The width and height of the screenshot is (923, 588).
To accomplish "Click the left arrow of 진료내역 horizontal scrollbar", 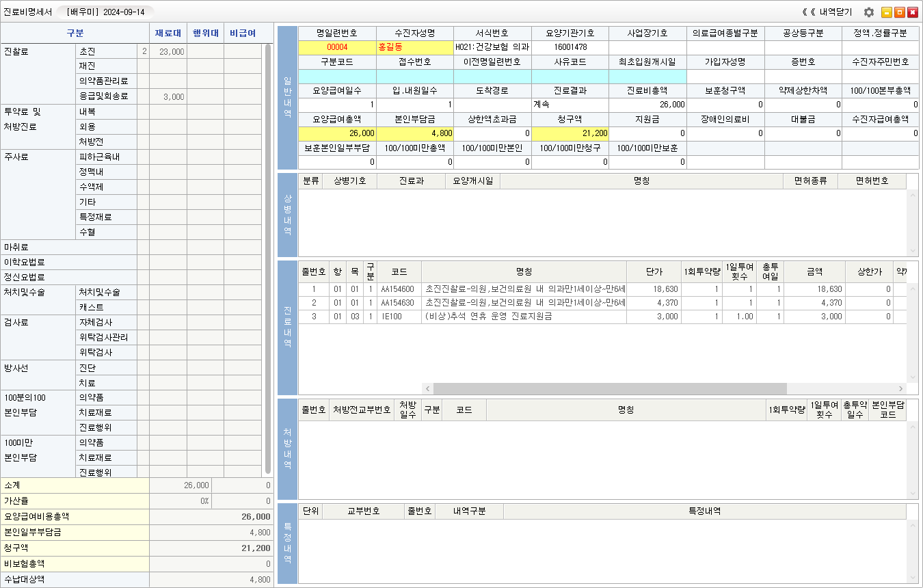I will coord(428,388).
